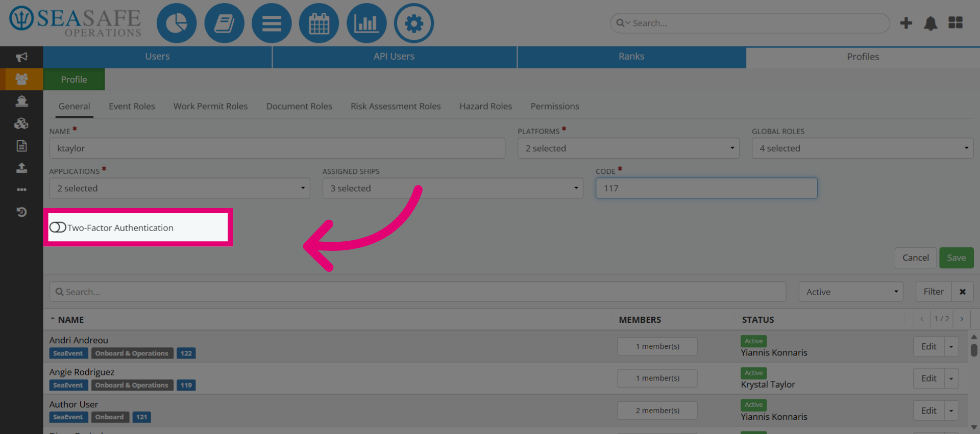Edit the Author User profile

(x=929, y=411)
